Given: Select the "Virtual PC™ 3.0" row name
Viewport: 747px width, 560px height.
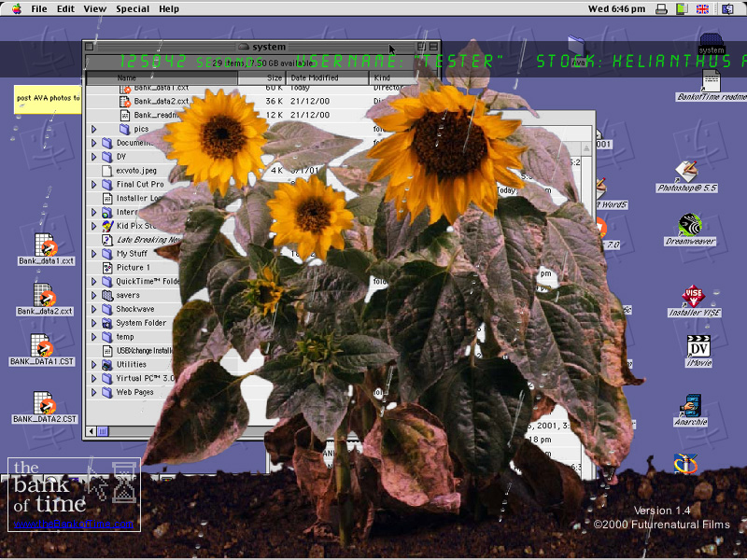Looking at the screenshot, I should [146, 379].
